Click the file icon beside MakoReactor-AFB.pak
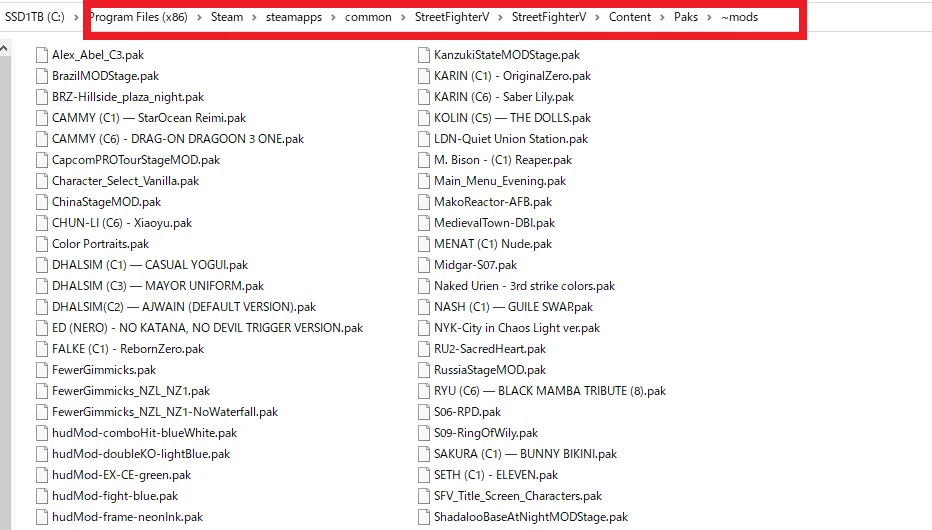Image resolution: width=932 pixels, height=530 pixels. [x=424, y=202]
